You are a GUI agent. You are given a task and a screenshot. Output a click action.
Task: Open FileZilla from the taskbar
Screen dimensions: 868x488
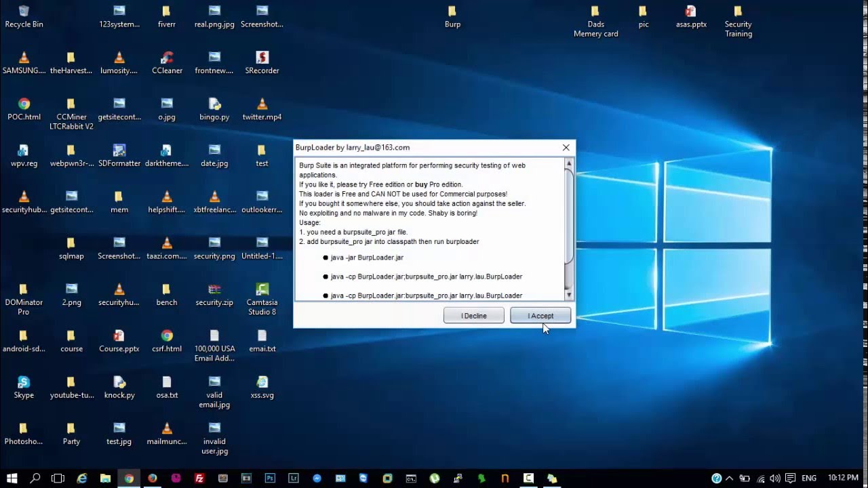[x=199, y=478]
